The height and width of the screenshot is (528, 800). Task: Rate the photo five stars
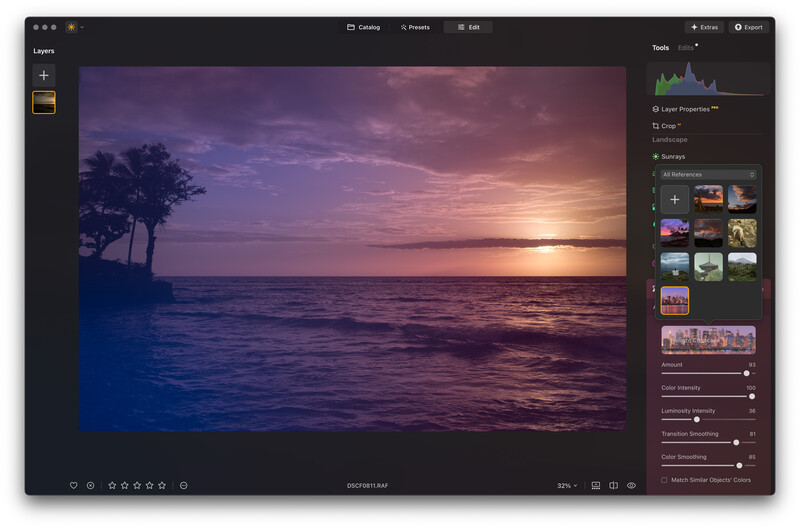coord(162,485)
